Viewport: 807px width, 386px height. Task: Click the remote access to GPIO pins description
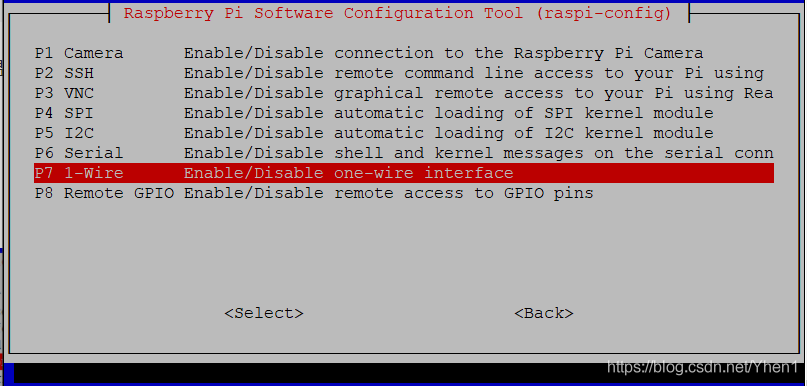tap(389, 193)
